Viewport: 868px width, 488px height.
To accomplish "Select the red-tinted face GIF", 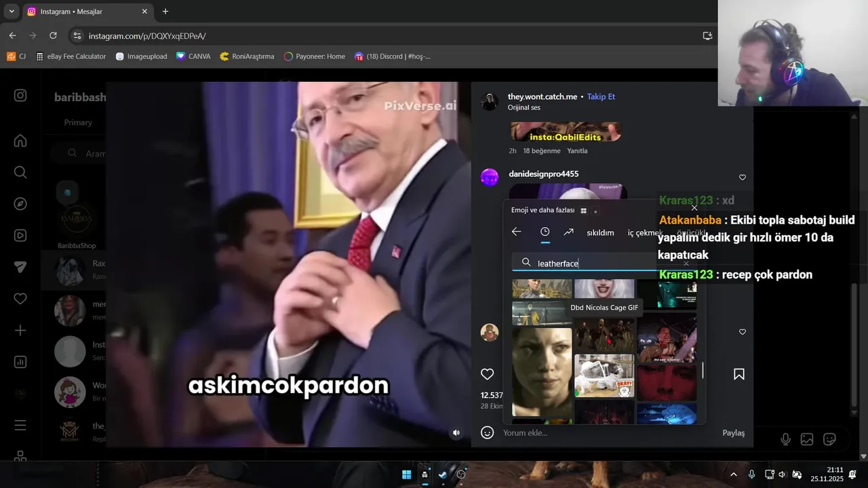I will click(x=667, y=382).
